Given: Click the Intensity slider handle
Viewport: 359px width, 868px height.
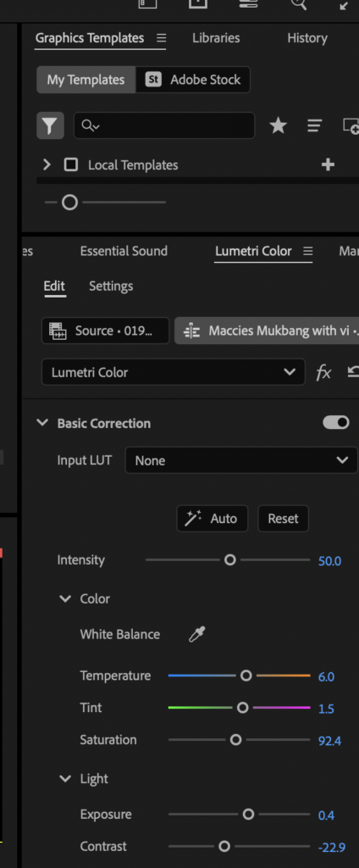Looking at the screenshot, I should (x=230, y=560).
